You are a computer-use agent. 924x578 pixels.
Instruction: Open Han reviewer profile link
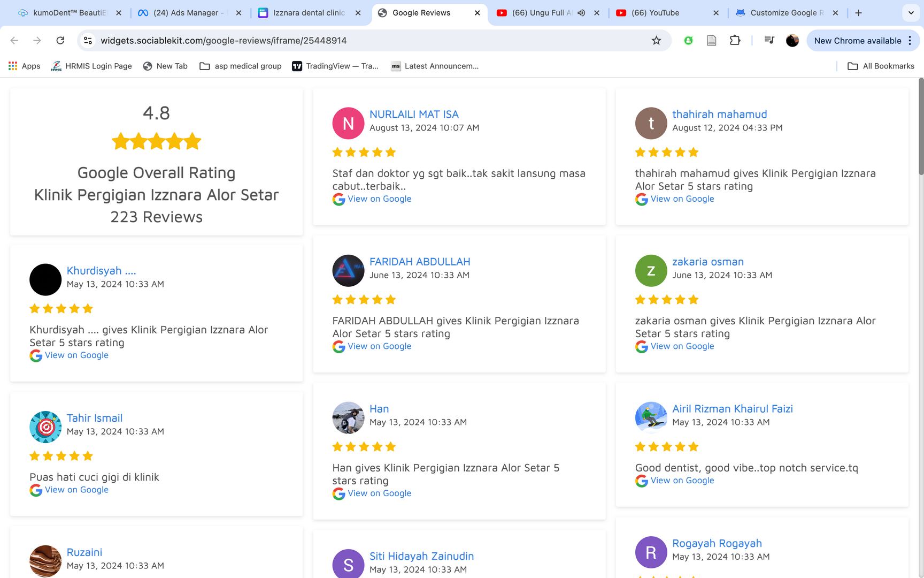[379, 409]
